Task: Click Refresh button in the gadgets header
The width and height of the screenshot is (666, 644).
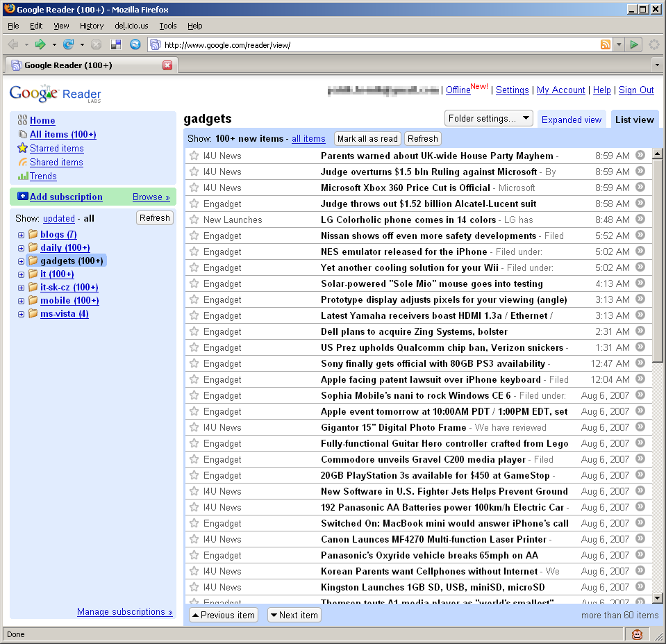Action: click(x=423, y=138)
